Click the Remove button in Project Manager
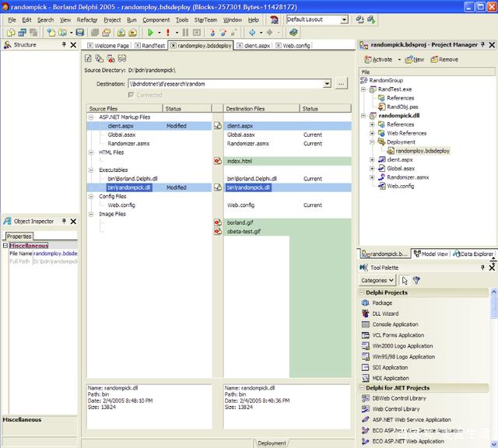Viewport: 498px width, 448px height. [444, 59]
